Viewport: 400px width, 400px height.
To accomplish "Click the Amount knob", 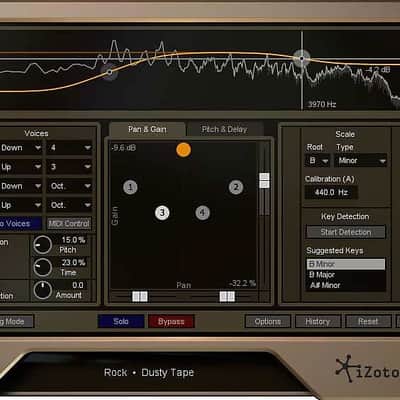I will 43,290.
